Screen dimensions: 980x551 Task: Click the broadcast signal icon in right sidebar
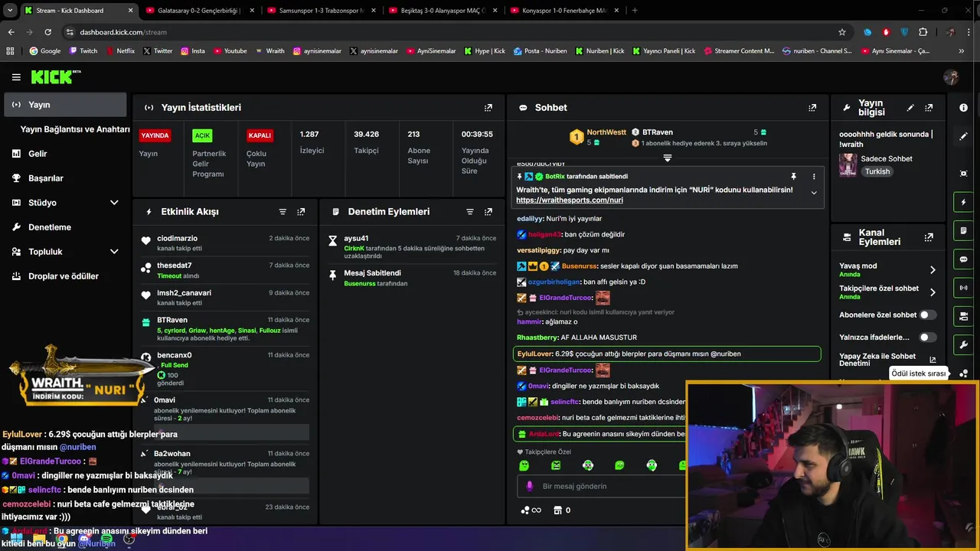tap(964, 288)
